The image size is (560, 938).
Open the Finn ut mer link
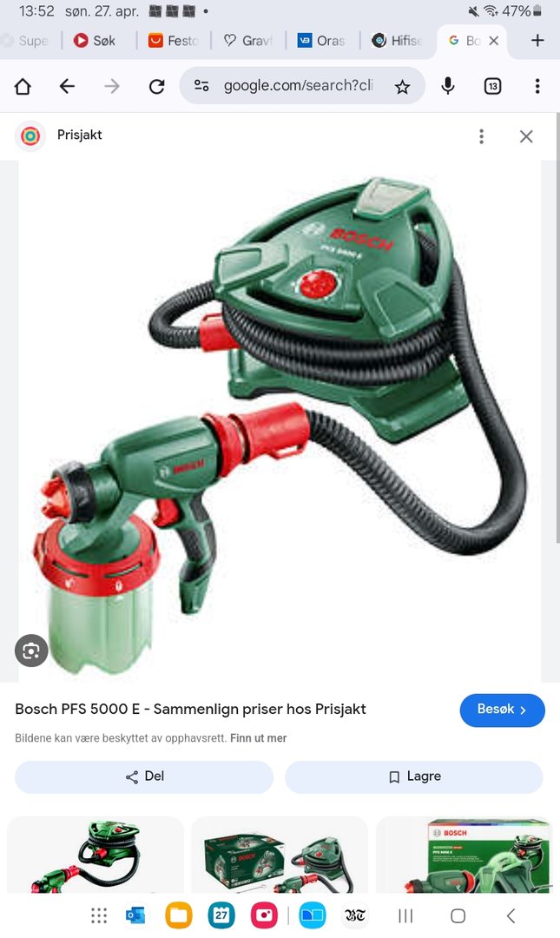[x=258, y=738]
